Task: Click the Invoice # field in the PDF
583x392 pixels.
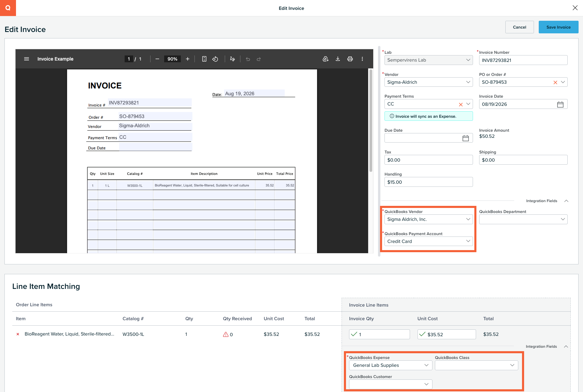Action: [150, 103]
